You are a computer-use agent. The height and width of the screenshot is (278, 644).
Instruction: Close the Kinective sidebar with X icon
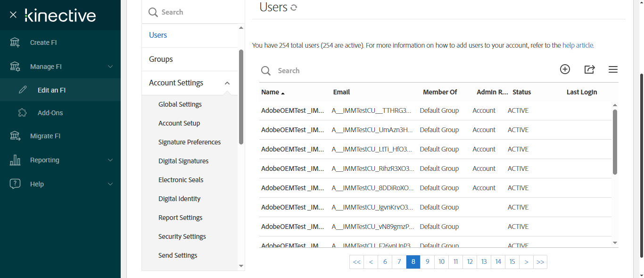tap(13, 15)
